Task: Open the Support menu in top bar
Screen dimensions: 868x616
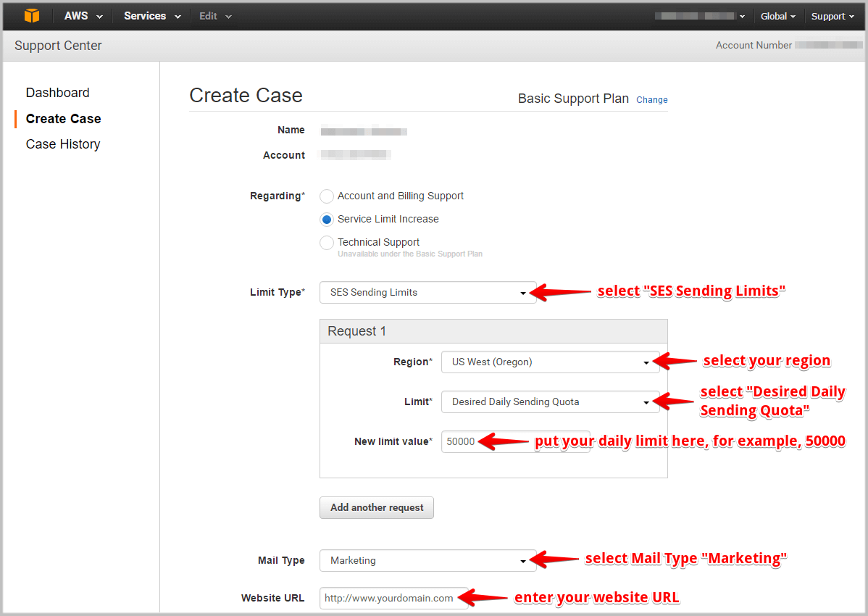Action: (832, 16)
